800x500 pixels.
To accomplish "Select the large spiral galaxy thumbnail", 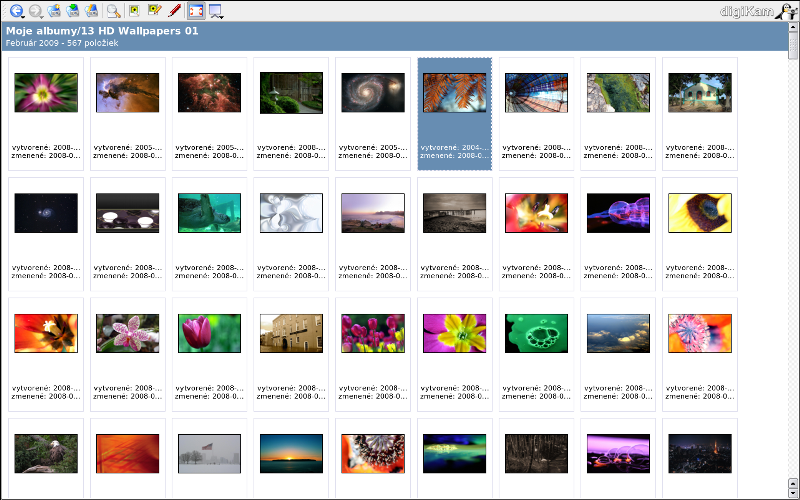I will tap(373, 92).
